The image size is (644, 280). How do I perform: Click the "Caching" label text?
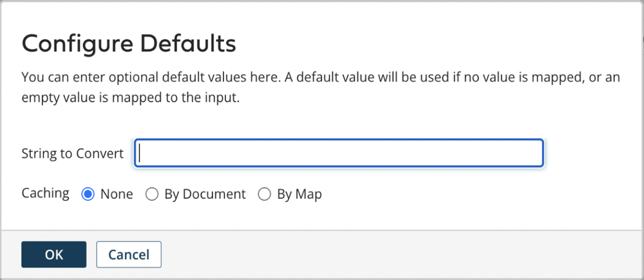point(46,193)
